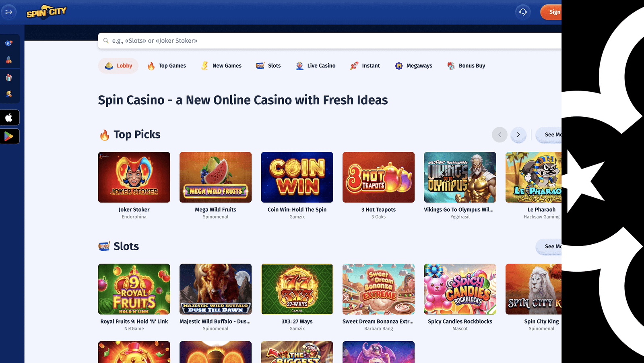This screenshot has height=363, width=644.
Task: Click See More beside Slots heading
Action: [x=549, y=247]
